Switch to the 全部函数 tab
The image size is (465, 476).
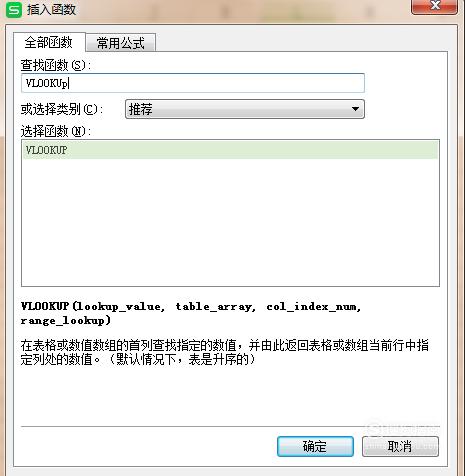pyautogui.click(x=49, y=42)
